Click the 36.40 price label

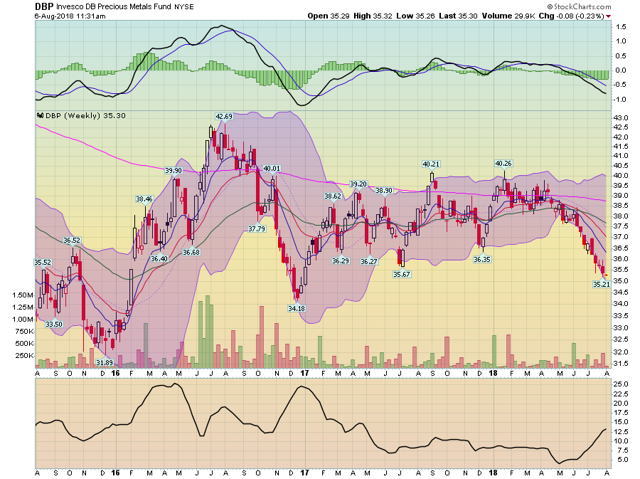point(159,258)
